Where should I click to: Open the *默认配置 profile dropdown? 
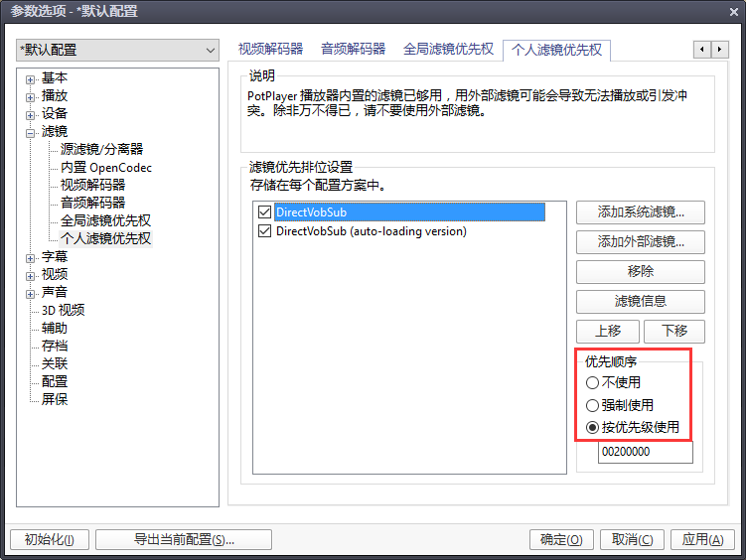(117, 50)
